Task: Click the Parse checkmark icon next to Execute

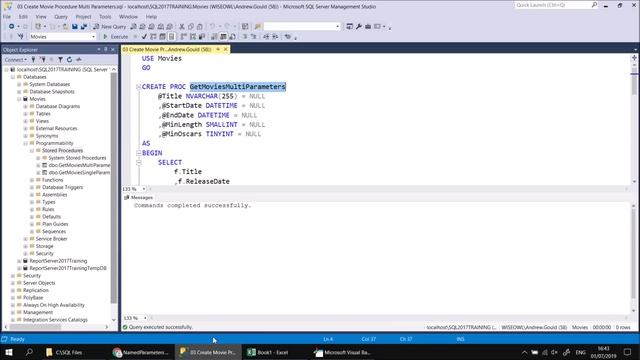Action: click(x=144, y=37)
